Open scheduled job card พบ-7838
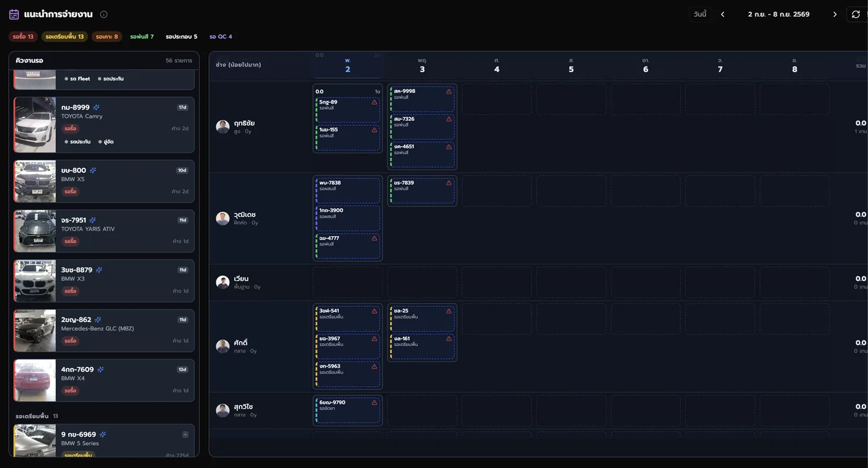Image resolution: width=868 pixels, height=468 pixels. click(x=348, y=191)
